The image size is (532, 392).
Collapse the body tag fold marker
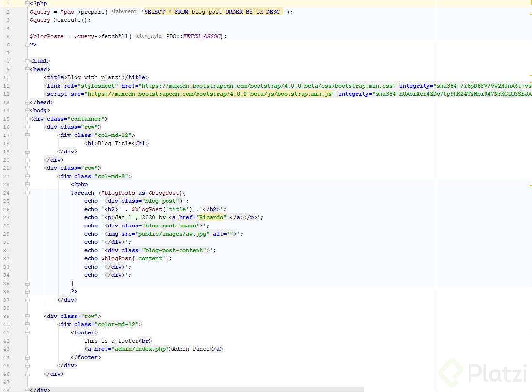[x=27, y=110]
